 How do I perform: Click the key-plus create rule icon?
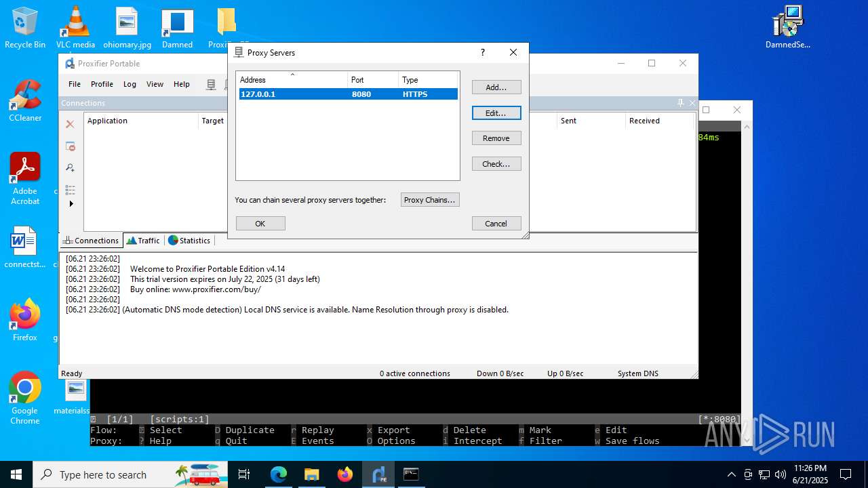(x=70, y=168)
